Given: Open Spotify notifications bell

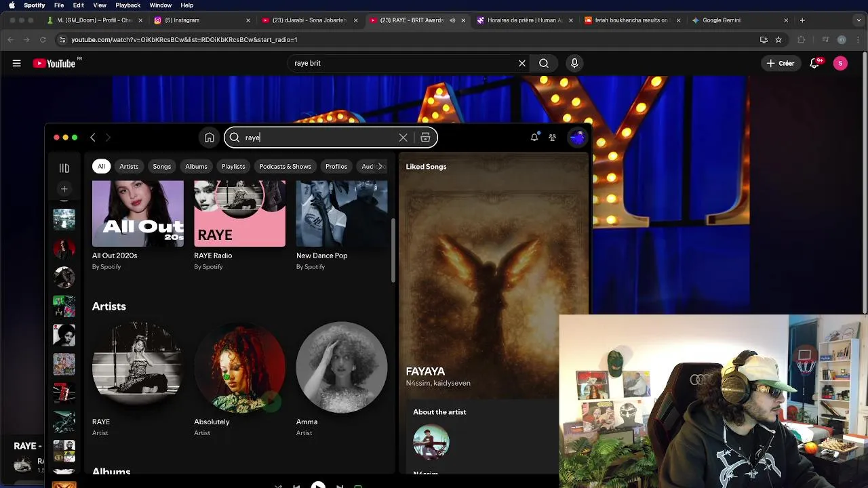Looking at the screenshot, I should 534,137.
